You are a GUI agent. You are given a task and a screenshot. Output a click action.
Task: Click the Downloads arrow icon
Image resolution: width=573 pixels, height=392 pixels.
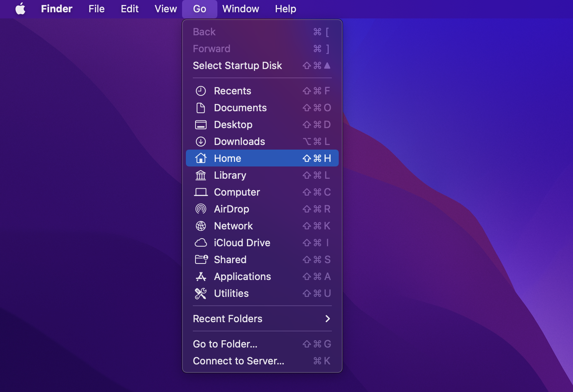201,142
